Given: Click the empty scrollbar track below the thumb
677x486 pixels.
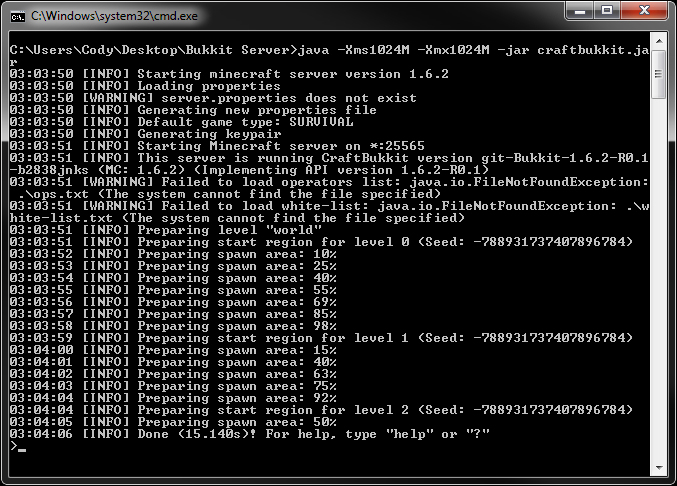Looking at the screenshot, I should click(x=659, y=279).
